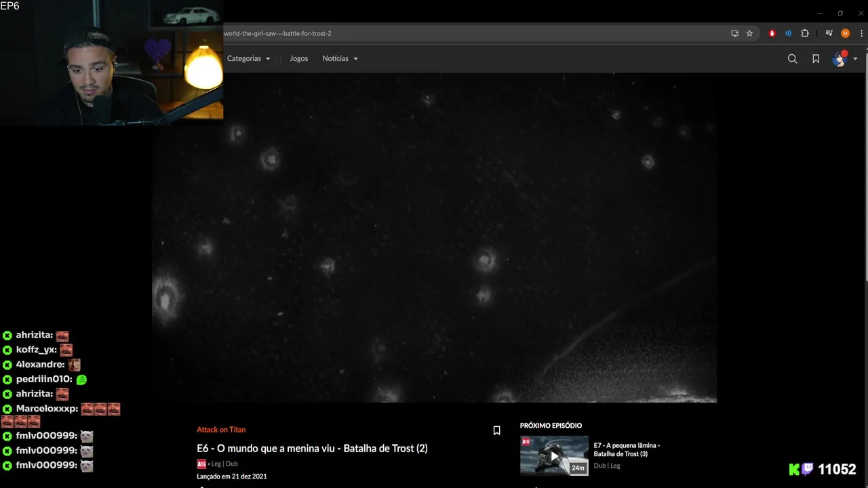Click the install app icon in address bar
The height and width of the screenshot is (488, 868).
tap(734, 33)
